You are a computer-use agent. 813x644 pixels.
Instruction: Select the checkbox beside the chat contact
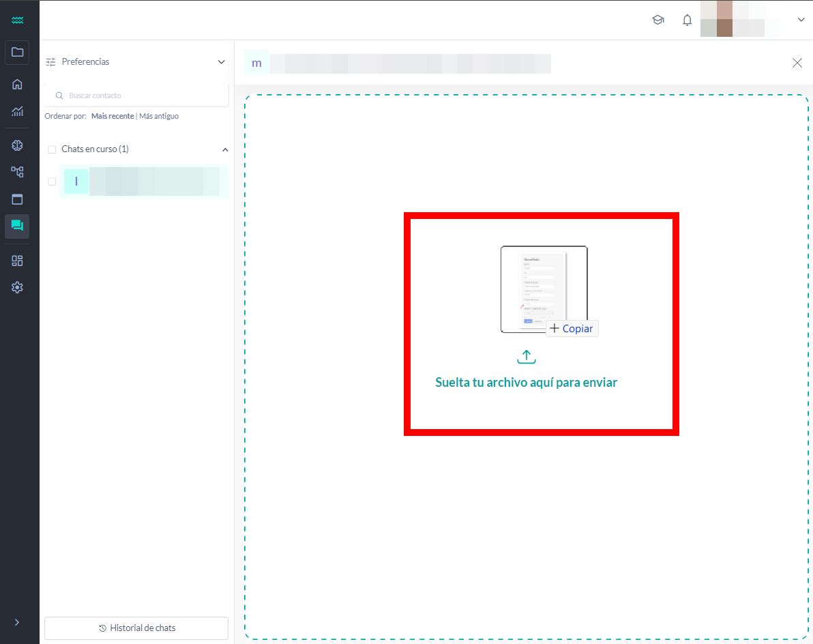coord(52,181)
